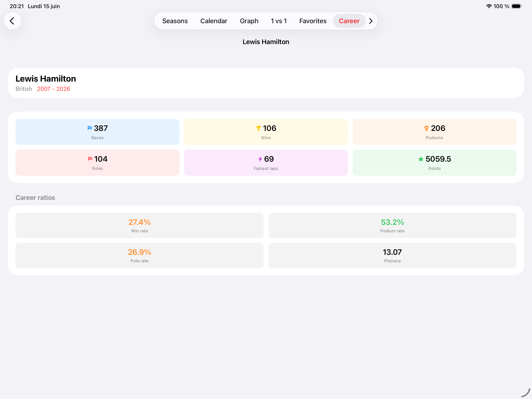Image resolution: width=532 pixels, height=399 pixels.
Task: Tap the Pts/race label
Action: [x=392, y=261]
